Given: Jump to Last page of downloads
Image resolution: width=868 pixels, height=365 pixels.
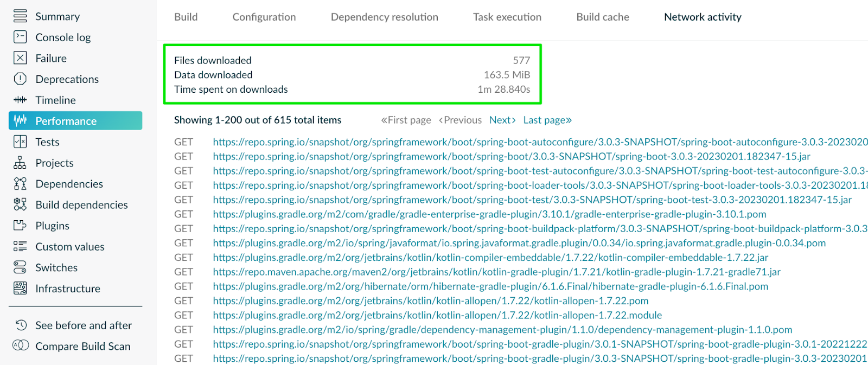Looking at the screenshot, I should click(547, 120).
